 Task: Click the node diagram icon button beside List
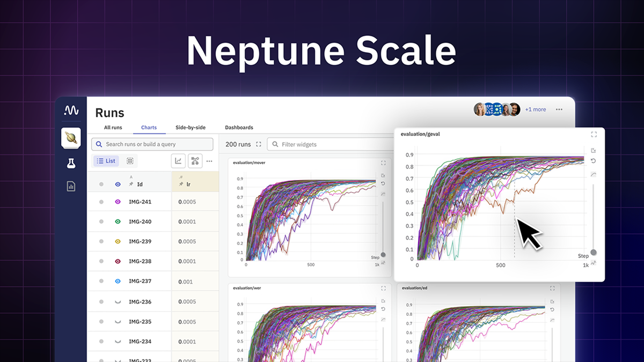click(x=195, y=161)
